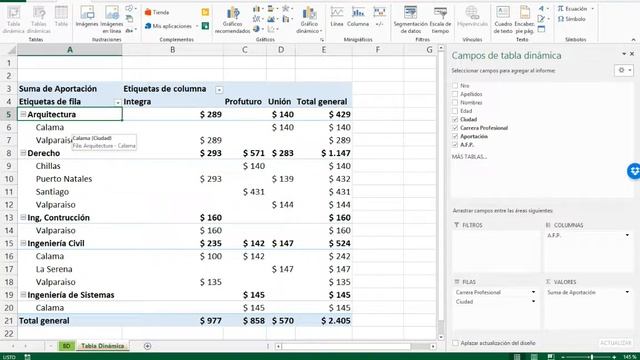Open the Gráfico dinámico button

pos(309,20)
